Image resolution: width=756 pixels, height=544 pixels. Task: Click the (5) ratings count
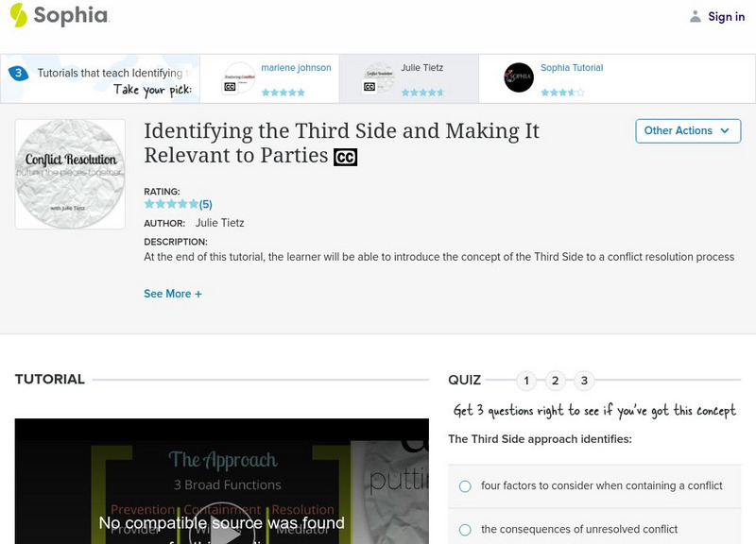(206, 204)
